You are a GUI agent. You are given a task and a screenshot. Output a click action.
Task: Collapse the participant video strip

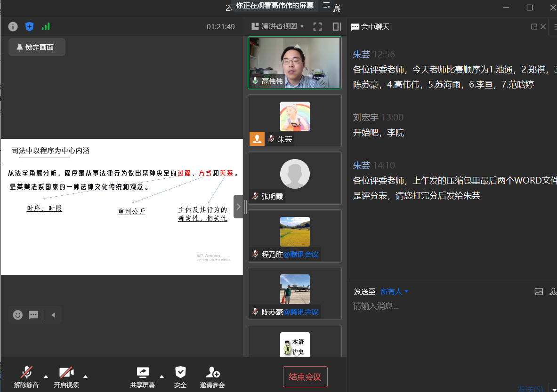tap(238, 206)
